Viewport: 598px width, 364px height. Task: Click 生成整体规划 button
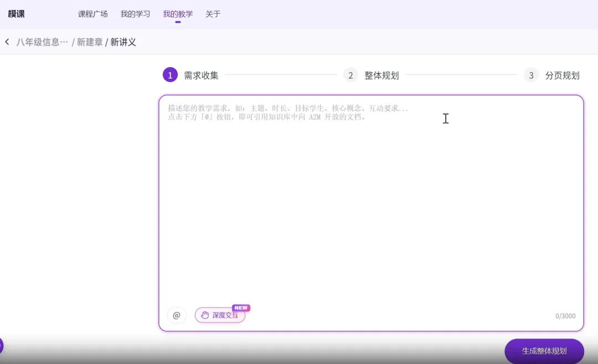click(x=544, y=351)
